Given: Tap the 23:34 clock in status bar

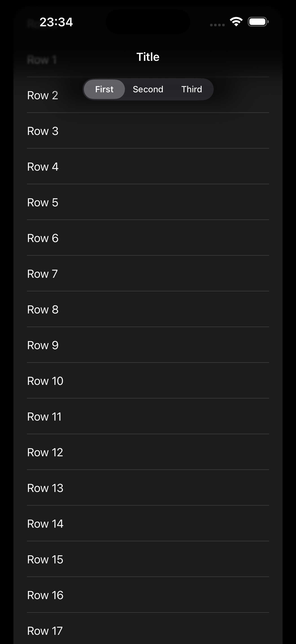Looking at the screenshot, I should (56, 22).
